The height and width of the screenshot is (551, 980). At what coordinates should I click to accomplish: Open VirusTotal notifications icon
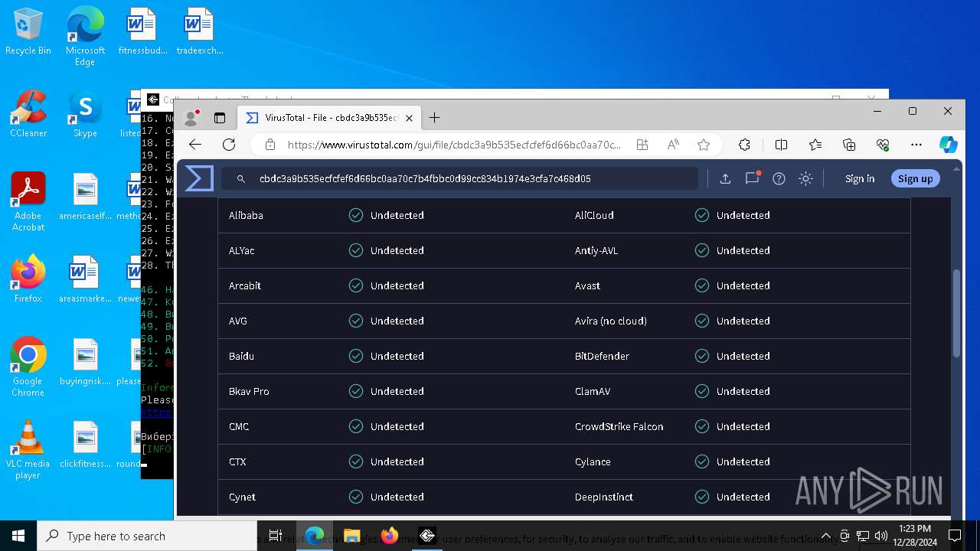click(752, 178)
